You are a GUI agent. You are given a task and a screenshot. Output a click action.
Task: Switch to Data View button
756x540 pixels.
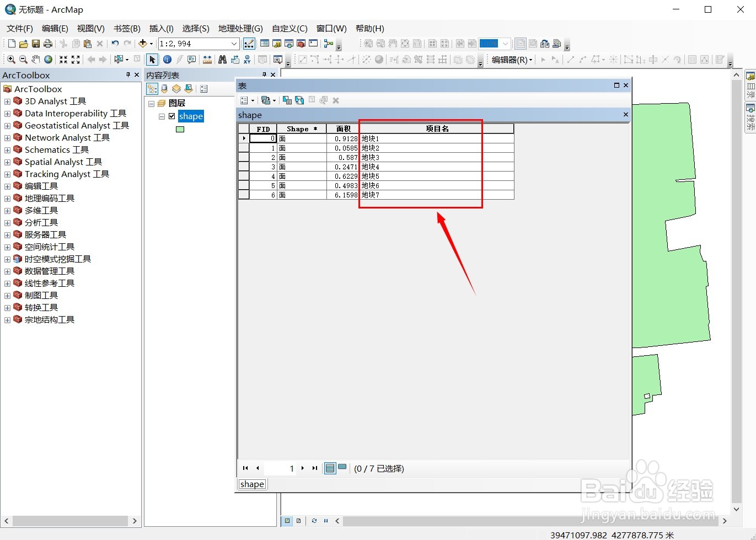pos(287,521)
